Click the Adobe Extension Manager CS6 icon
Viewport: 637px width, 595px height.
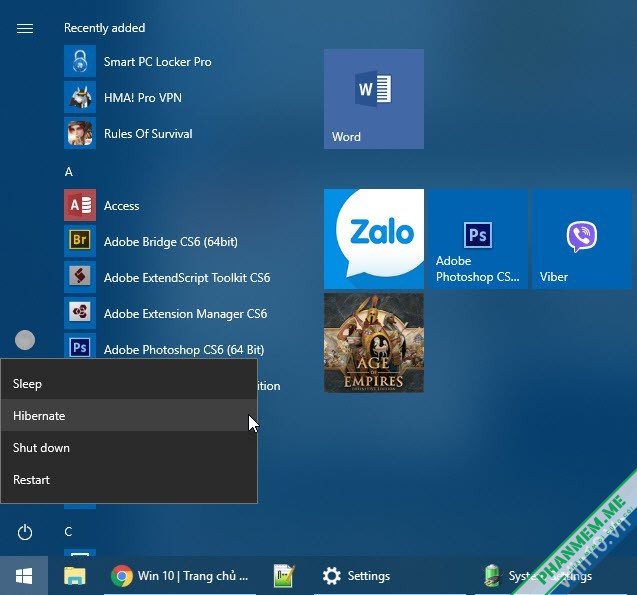coord(80,313)
